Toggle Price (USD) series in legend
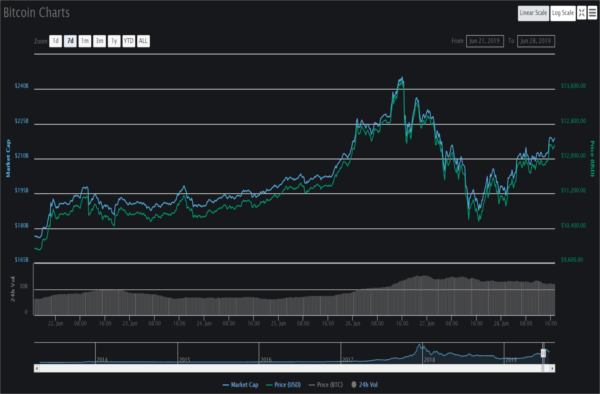Screen dimensions: 600x394 point(283,384)
